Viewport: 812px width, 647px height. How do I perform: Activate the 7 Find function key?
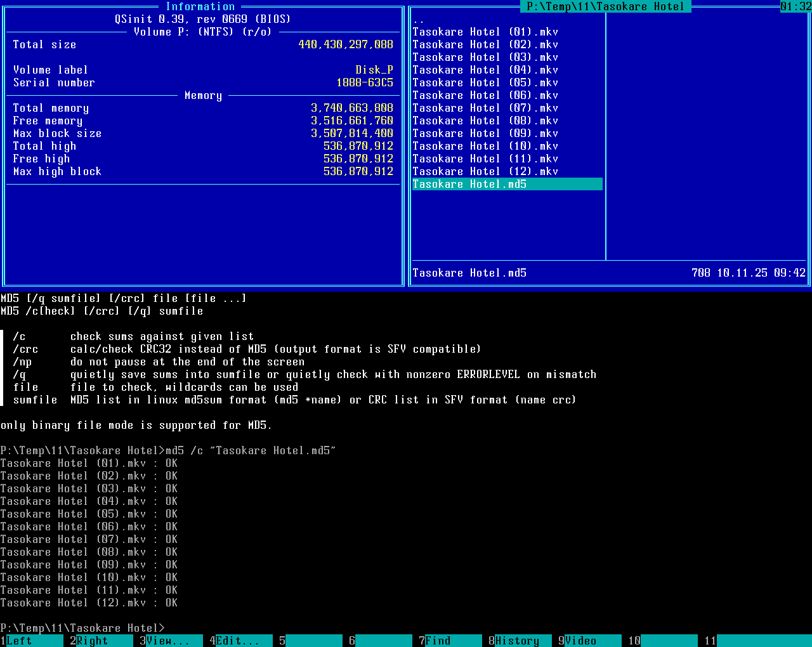click(x=447, y=641)
